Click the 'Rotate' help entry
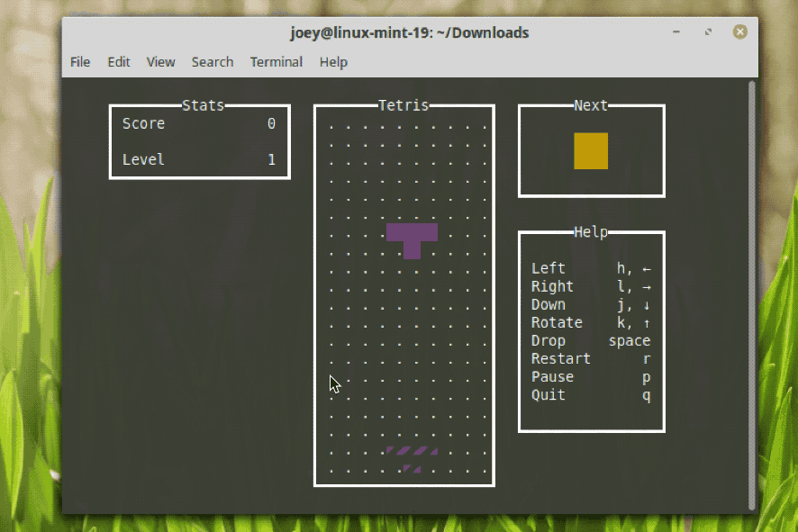This screenshot has width=798, height=532. pos(557,322)
